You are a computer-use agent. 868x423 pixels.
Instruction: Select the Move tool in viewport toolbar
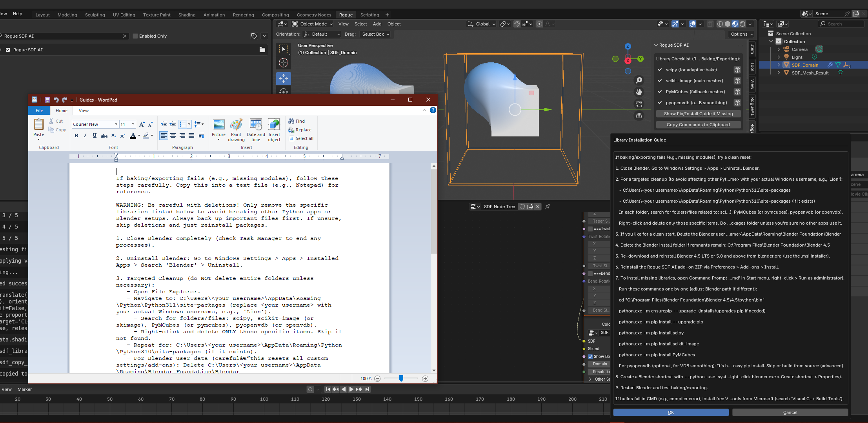click(284, 78)
